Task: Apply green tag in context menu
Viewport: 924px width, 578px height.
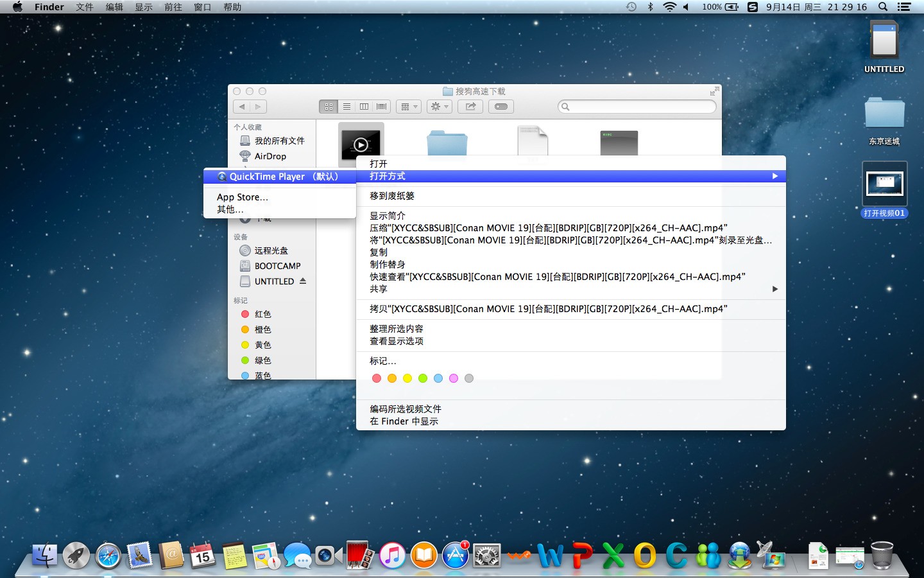Action: click(423, 378)
